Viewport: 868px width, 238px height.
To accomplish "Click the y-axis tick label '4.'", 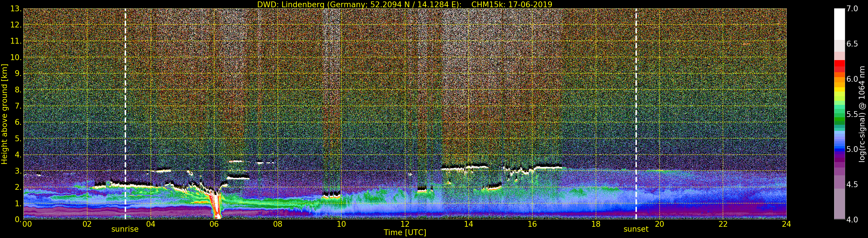I will click(18, 155).
